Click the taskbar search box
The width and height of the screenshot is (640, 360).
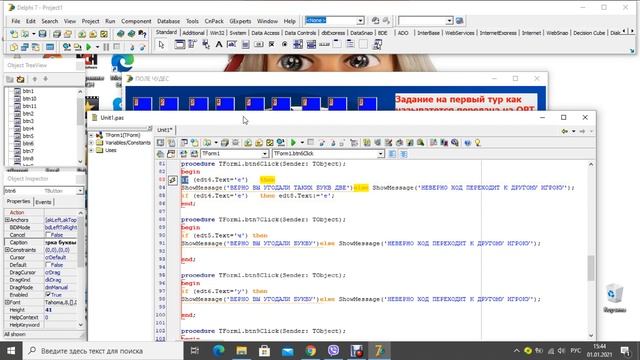pos(104,351)
